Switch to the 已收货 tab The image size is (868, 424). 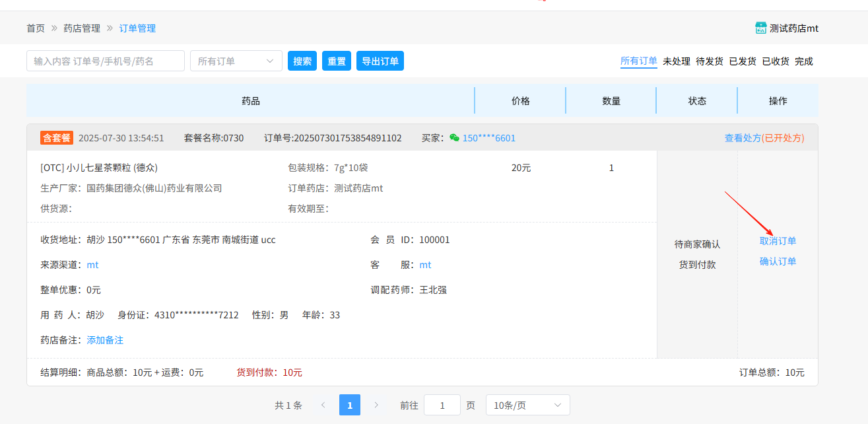coord(776,61)
